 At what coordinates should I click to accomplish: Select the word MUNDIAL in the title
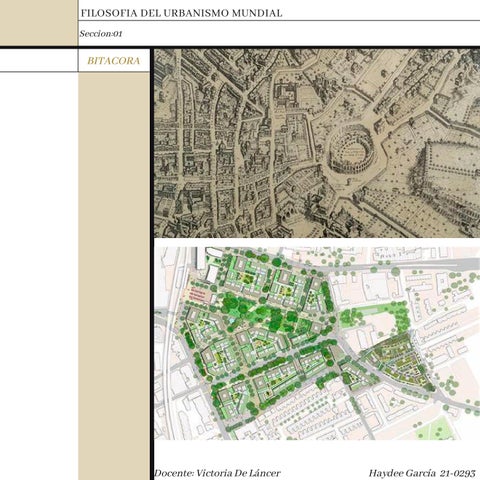coord(257,13)
